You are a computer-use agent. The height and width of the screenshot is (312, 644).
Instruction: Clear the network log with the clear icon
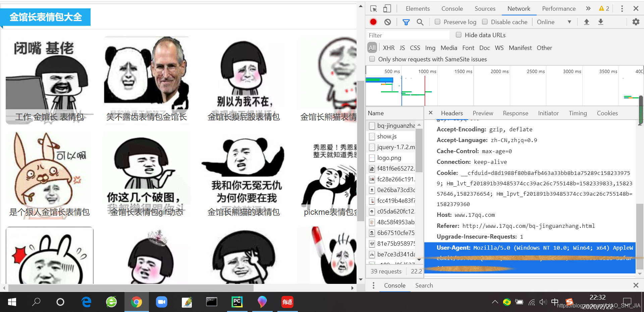[388, 22]
